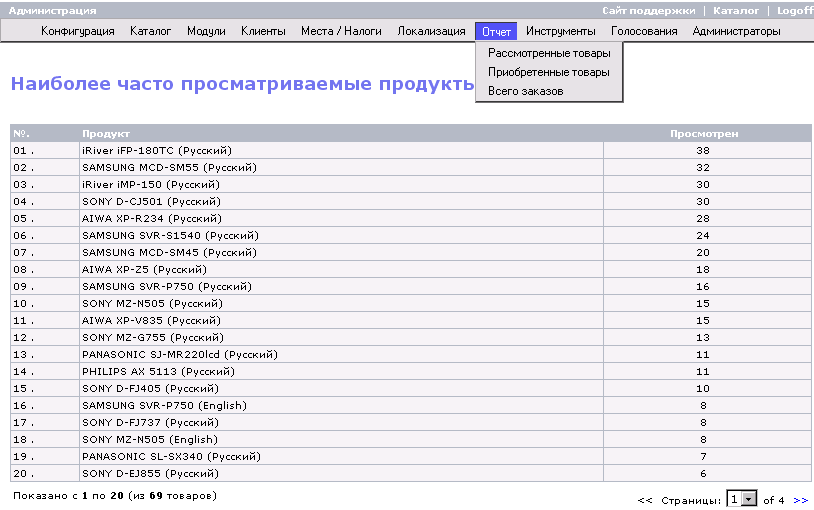Screen dimensions: 814x510
Task: Click the 'of 4' page count text
Action: (x=774, y=501)
